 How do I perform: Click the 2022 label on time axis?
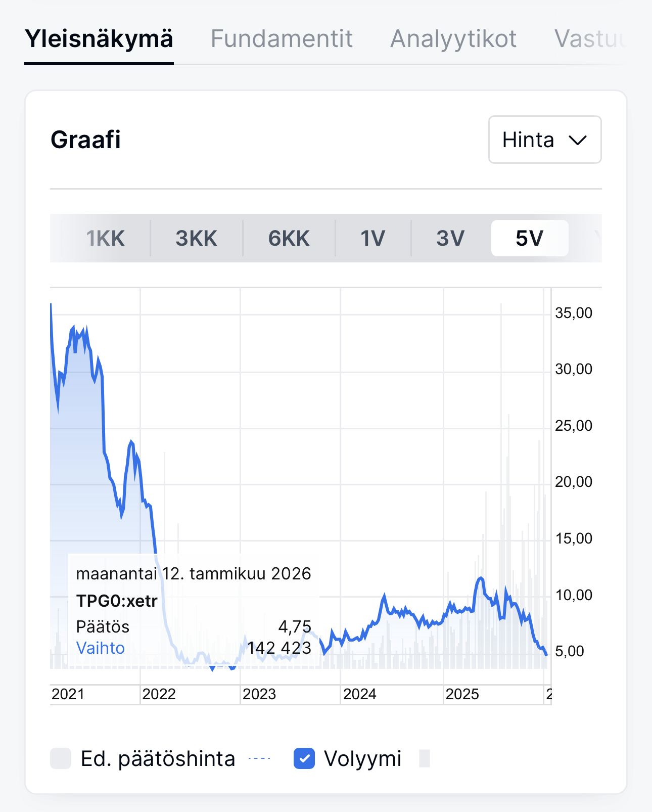(x=159, y=694)
